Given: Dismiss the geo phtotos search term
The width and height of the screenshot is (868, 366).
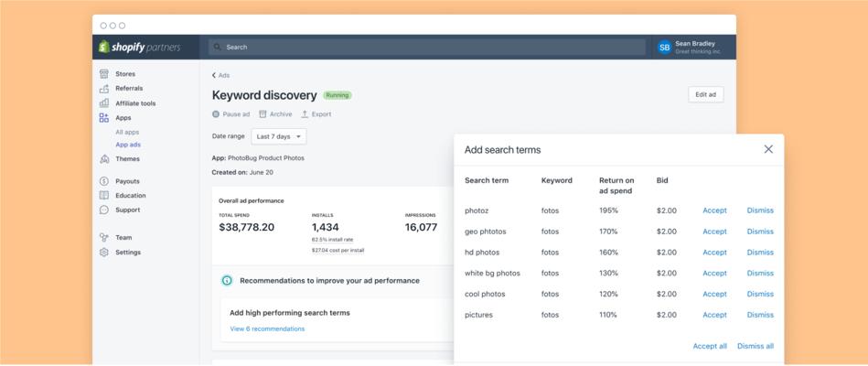Looking at the screenshot, I should [760, 231].
